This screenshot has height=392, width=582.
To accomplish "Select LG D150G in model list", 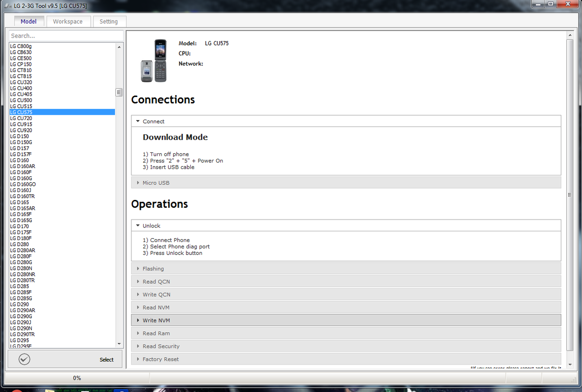I will [62, 142].
